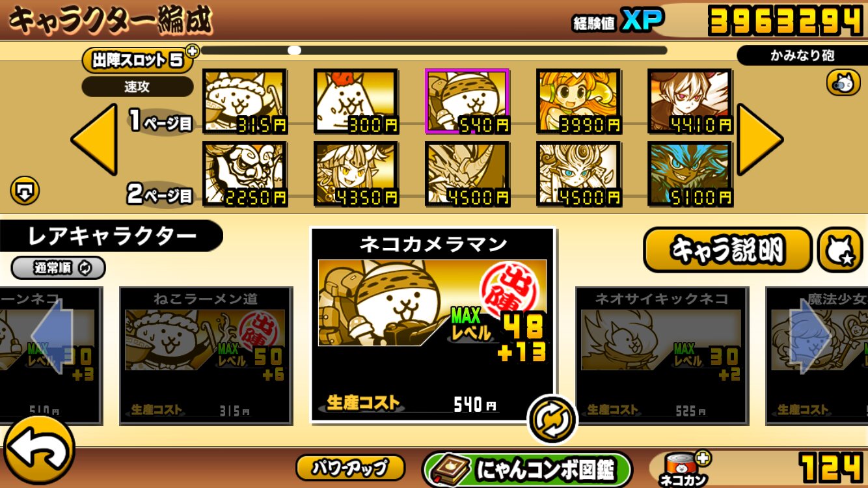Select the ねこラーメン道 character card
This screenshot has width=868, height=488.
pyautogui.click(x=206, y=356)
